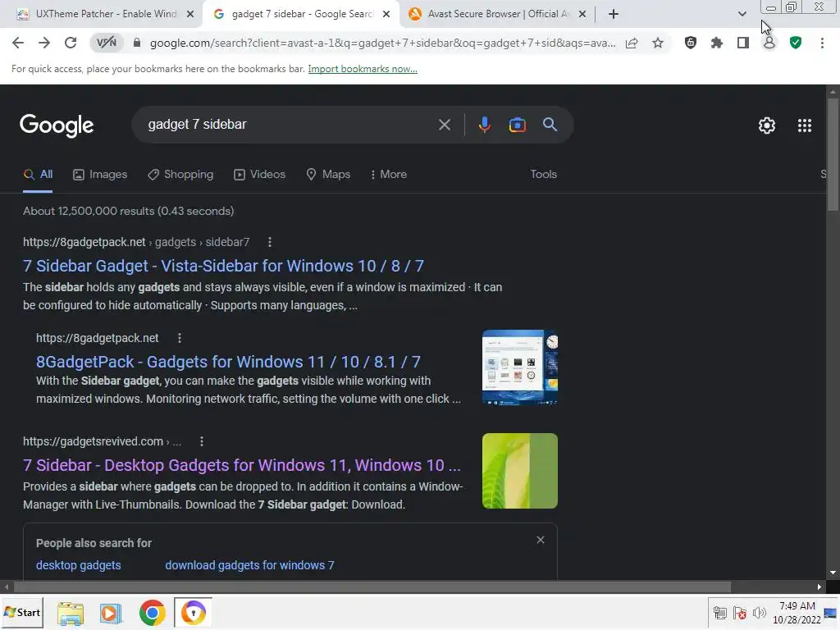The height and width of the screenshot is (630, 840).
Task: Close the gadget 7 sidebar tab
Action: 386,15
